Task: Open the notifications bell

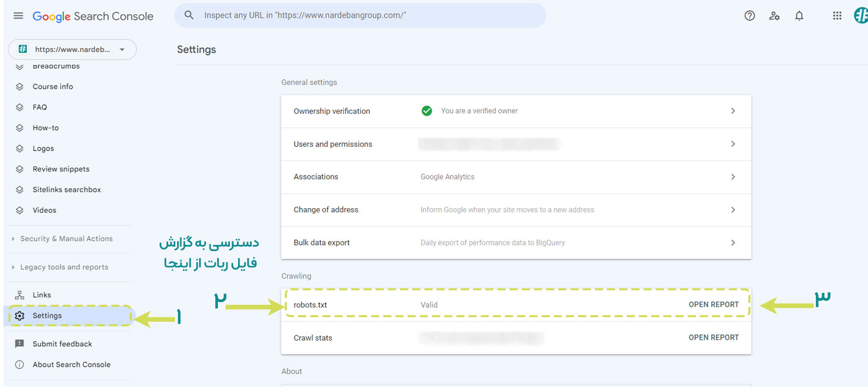Action: (x=799, y=16)
